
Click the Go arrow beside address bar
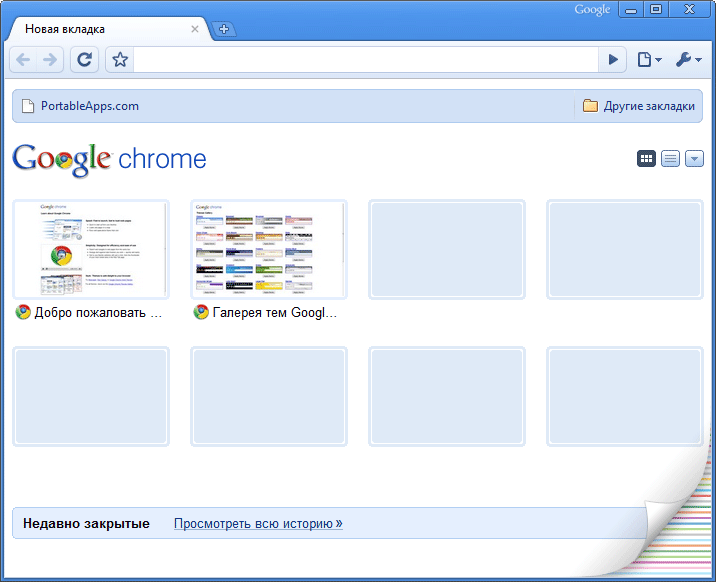pyautogui.click(x=613, y=59)
